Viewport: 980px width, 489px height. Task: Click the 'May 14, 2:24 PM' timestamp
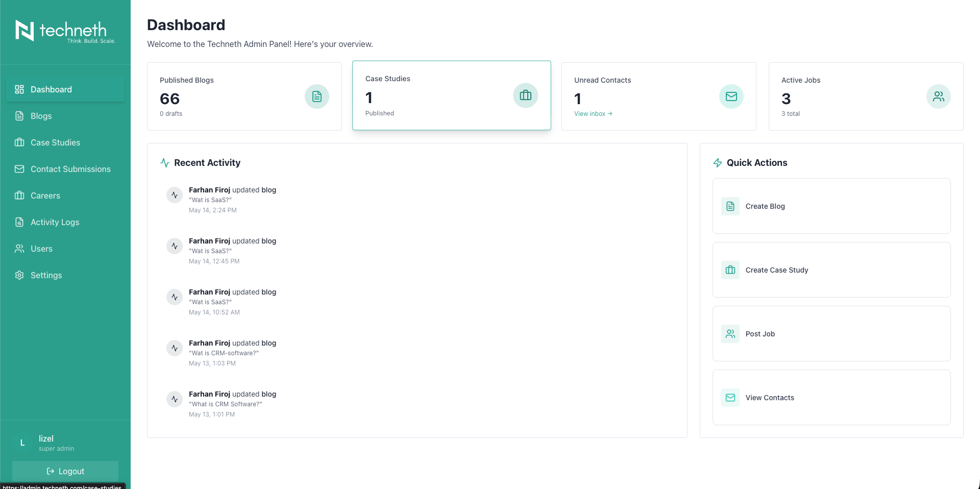tap(213, 210)
